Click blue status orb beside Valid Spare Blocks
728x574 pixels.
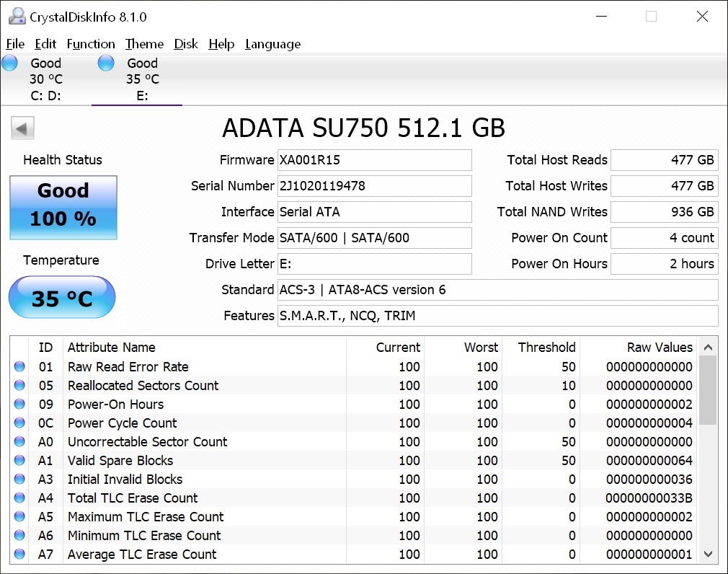click(x=19, y=461)
